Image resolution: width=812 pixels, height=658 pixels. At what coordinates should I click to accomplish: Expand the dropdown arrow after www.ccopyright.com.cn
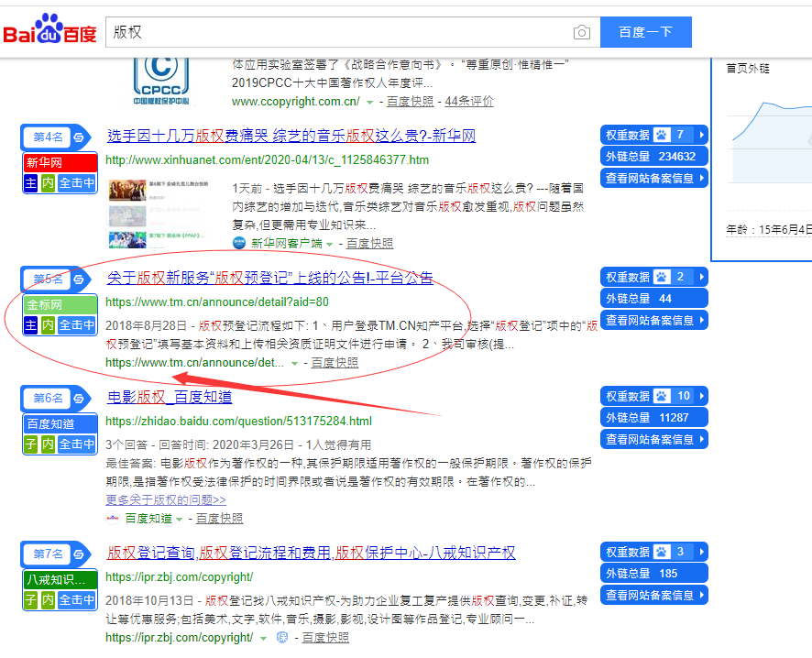[369, 103]
